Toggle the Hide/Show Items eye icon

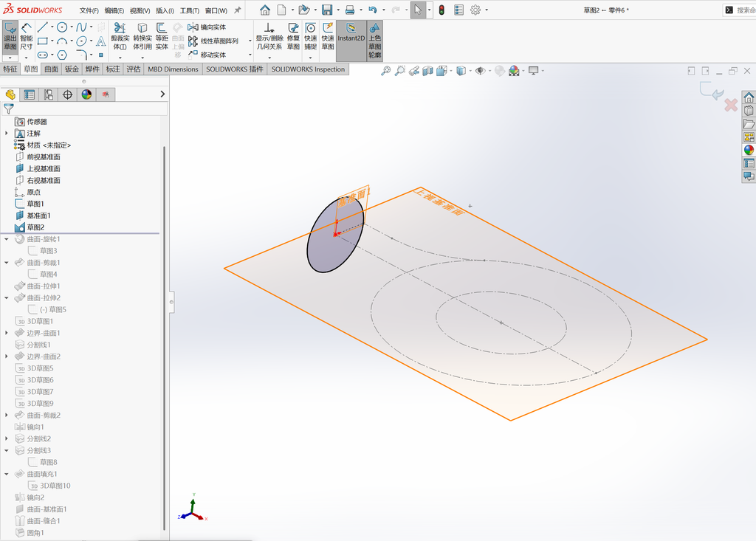[x=480, y=71]
